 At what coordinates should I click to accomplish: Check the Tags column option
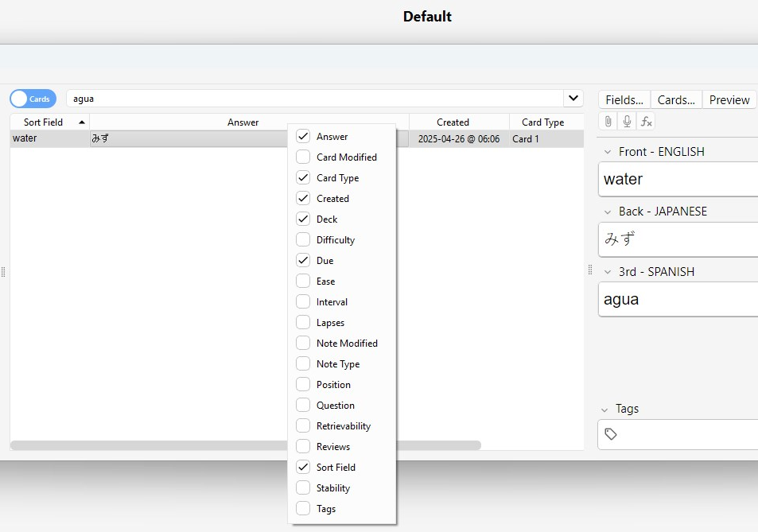[x=303, y=508]
